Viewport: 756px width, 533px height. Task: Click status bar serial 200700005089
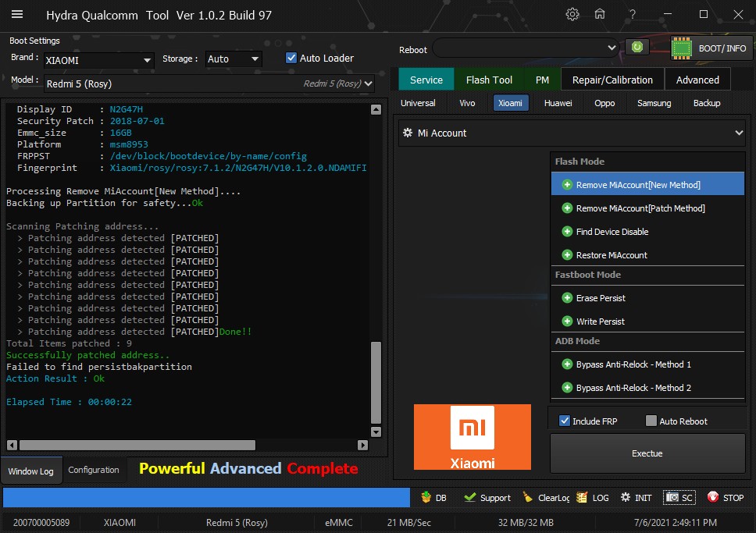coord(41,522)
